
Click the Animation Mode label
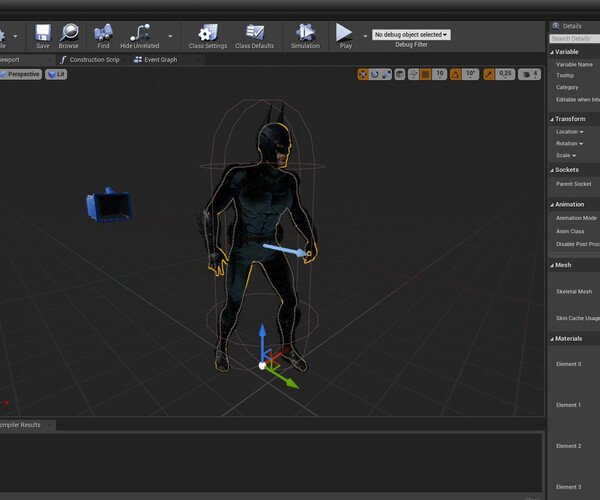576,218
